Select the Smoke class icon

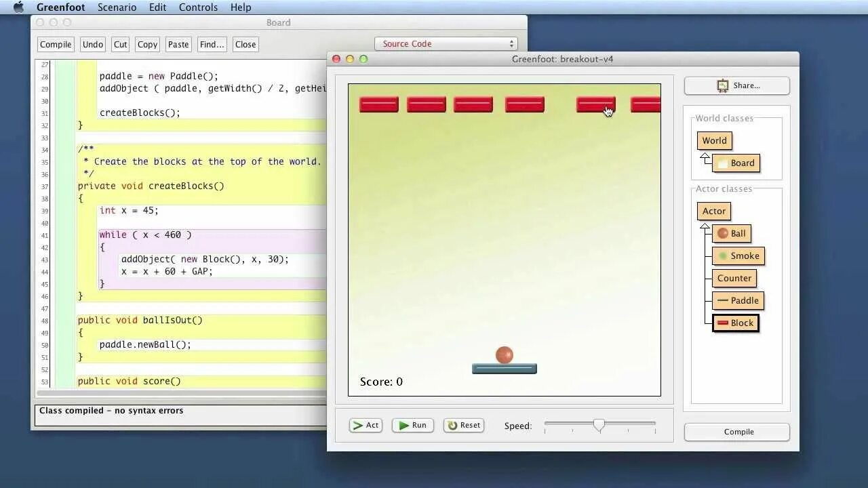tap(738, 256)
